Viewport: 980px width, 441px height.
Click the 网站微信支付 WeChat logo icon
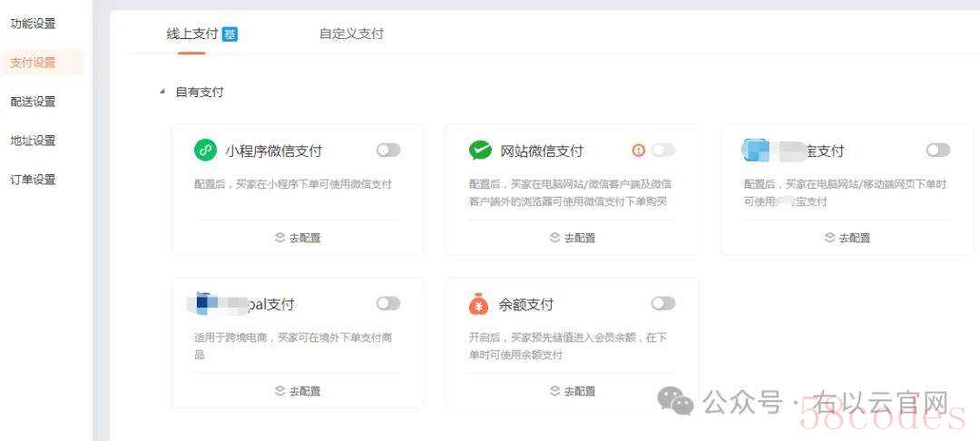click(480, 151)
